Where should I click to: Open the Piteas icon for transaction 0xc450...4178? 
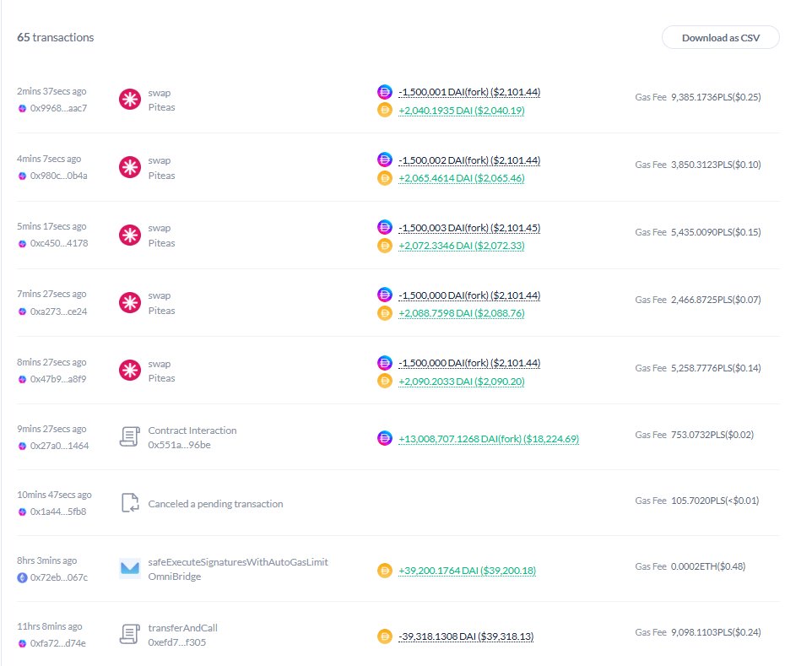[x=130, y=236]
